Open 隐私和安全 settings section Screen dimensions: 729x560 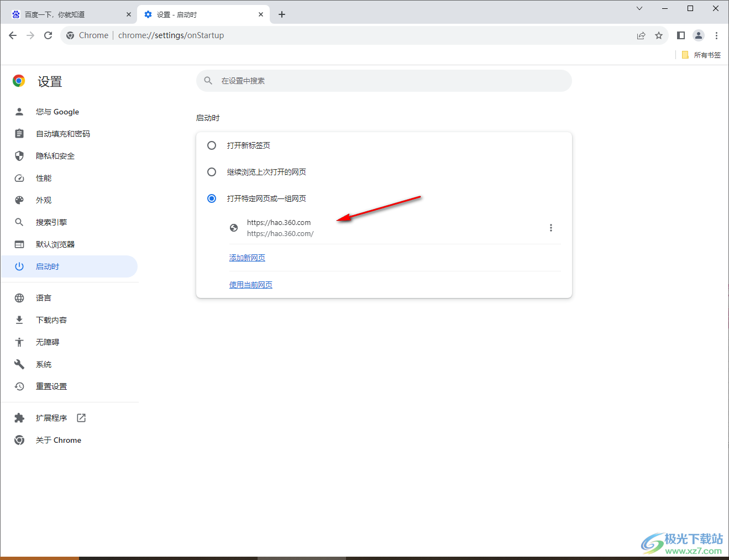pos(69,156)
